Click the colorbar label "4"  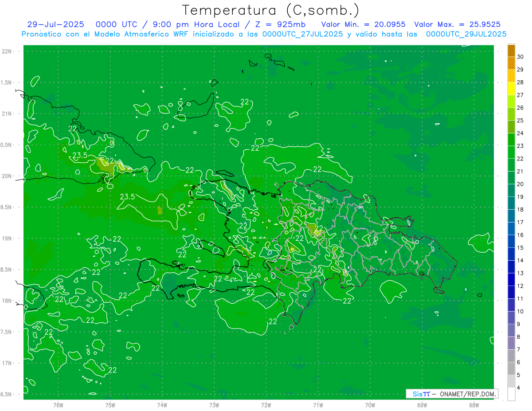point(518,388)
